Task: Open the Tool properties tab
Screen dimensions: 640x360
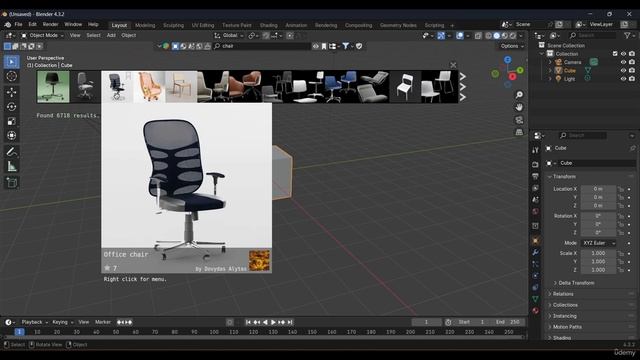Action: pyautogui.click(x=536, y=150)
